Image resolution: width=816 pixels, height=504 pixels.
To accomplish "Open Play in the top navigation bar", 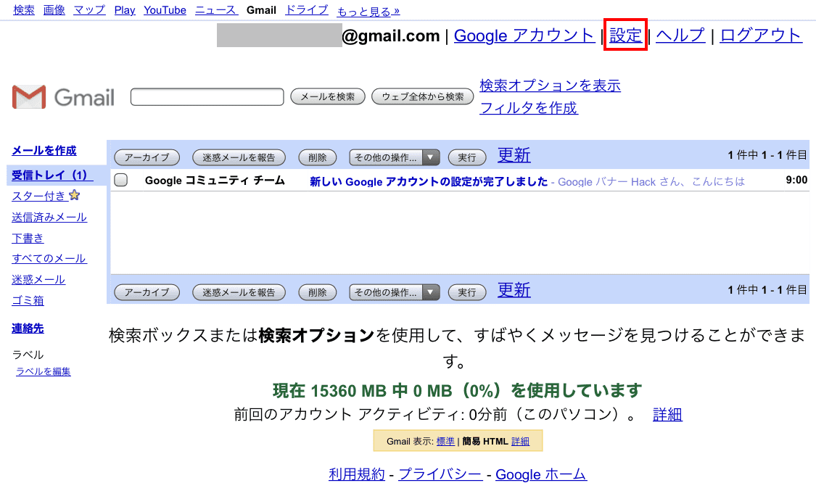I will click(125, 10).
